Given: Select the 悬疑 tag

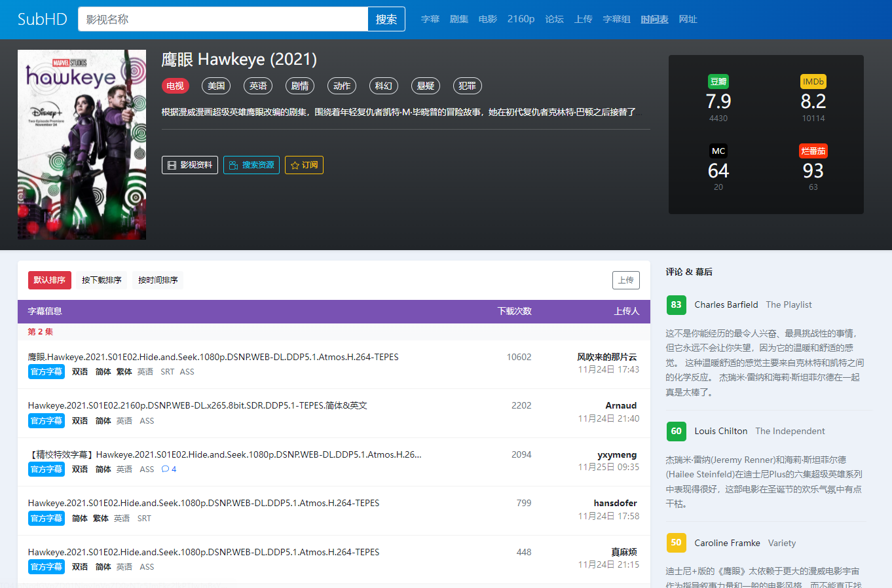Looking at the screenshot, I should (426, 86).
